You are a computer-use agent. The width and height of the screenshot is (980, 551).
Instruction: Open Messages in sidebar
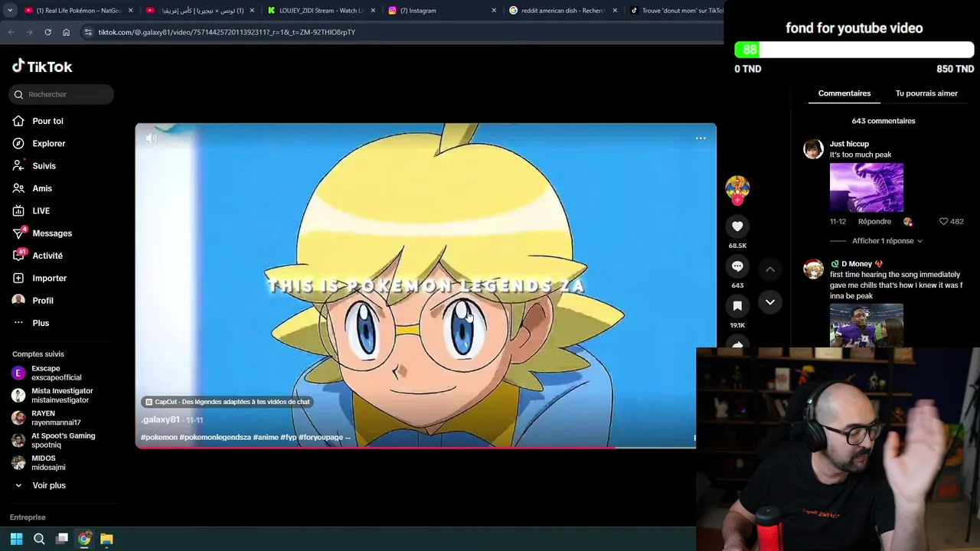[x=51, y=233]
